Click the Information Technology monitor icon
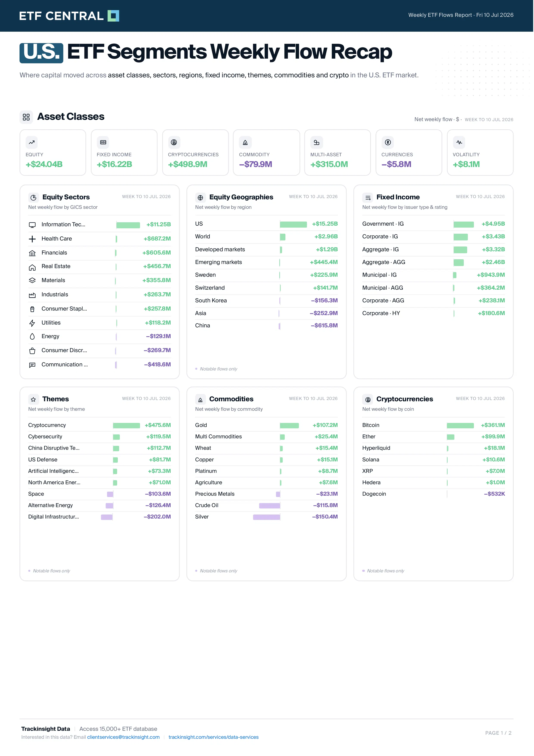Screen dimensions: 534x756 [x=32, y=225]
